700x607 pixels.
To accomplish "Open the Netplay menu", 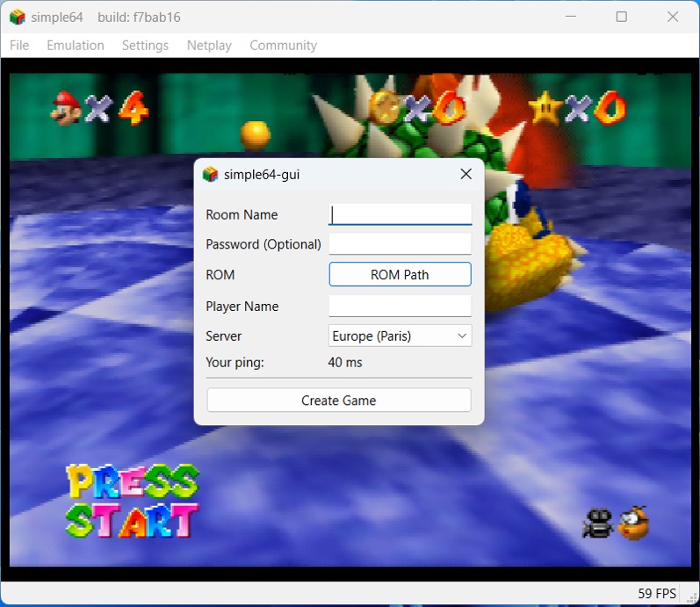I will click(x=209, y=45).
